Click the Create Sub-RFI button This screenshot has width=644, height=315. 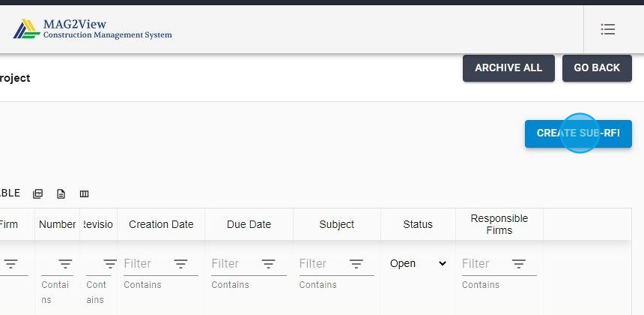point(578,133)
